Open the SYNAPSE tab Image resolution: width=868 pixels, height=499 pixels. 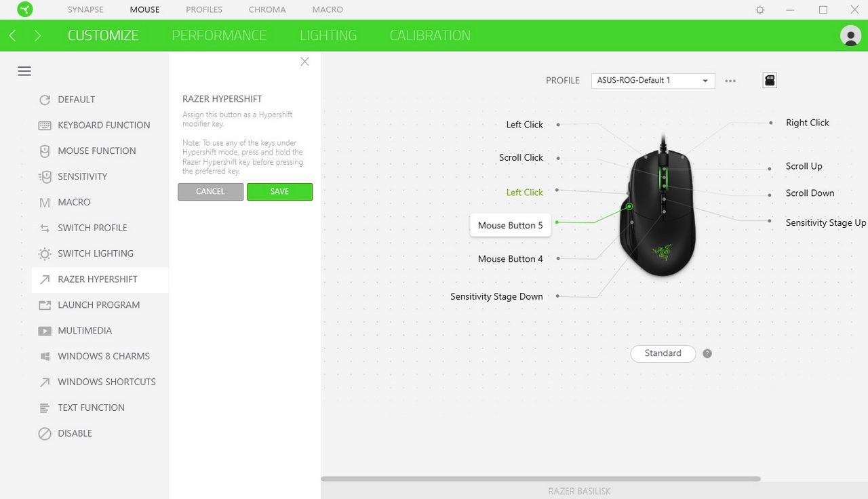85,9
